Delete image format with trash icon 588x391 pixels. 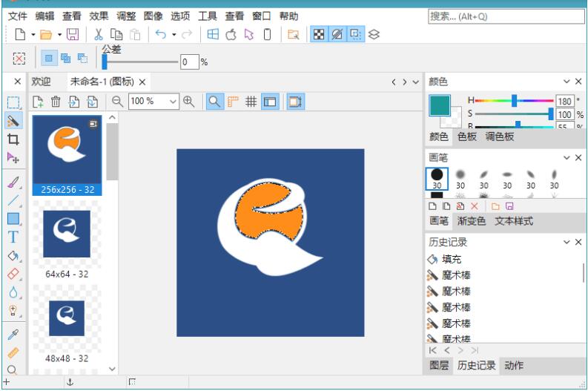click(x=56, y=102)
